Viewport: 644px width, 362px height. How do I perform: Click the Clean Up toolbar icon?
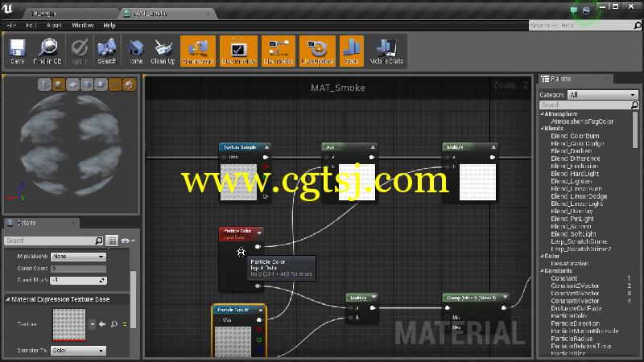[x=163, y=51]
